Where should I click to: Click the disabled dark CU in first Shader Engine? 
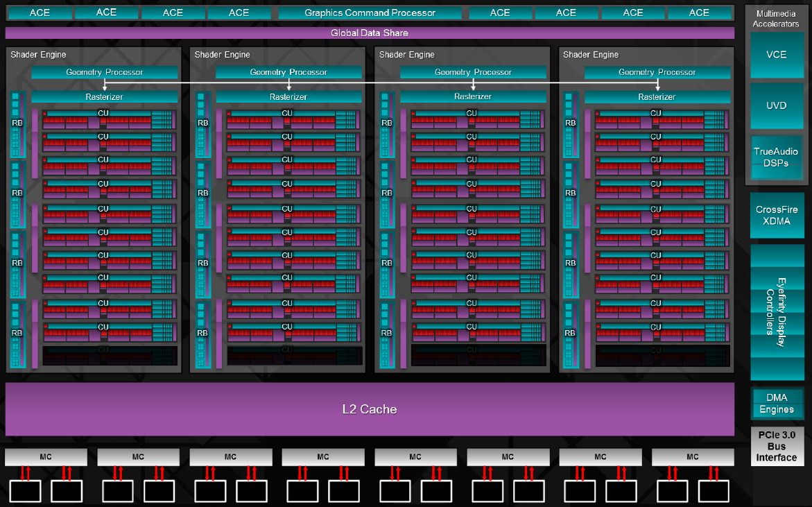click(110, 356)
